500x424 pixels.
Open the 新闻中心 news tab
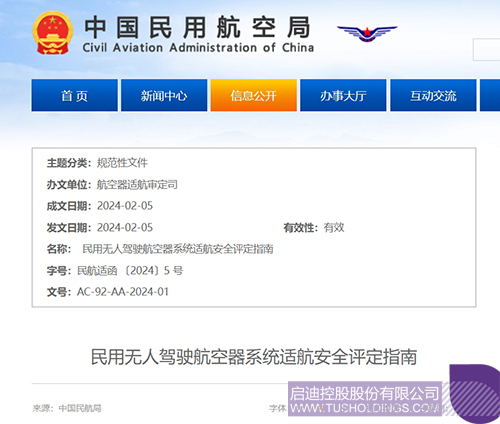[x=164, y=95]
